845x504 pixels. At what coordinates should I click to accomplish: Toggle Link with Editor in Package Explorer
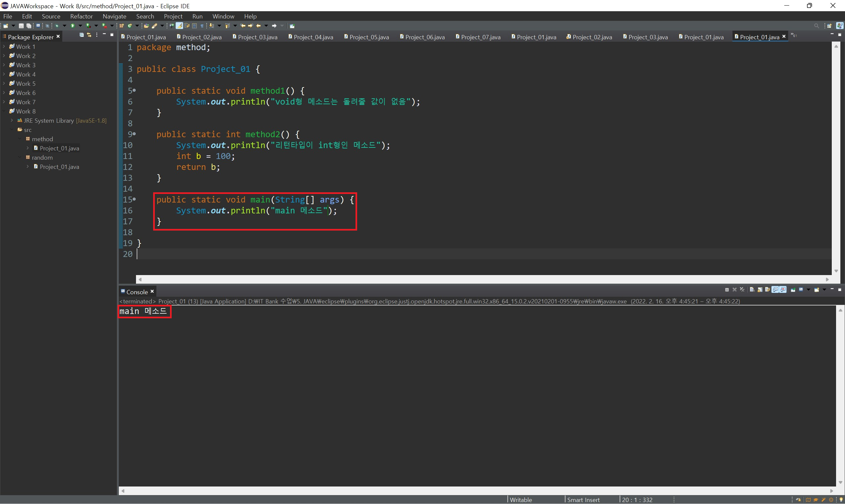(x=89, y=35)
